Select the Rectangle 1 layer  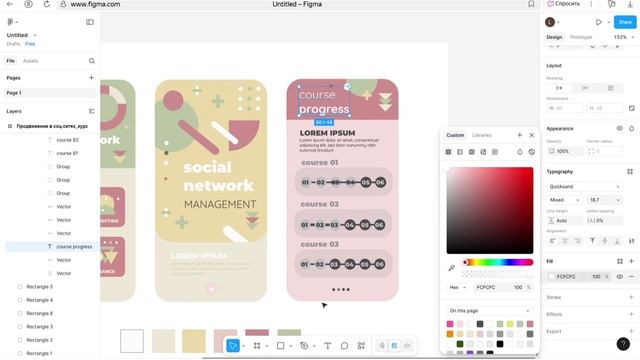pyautogui.click(x=39, y=353)
